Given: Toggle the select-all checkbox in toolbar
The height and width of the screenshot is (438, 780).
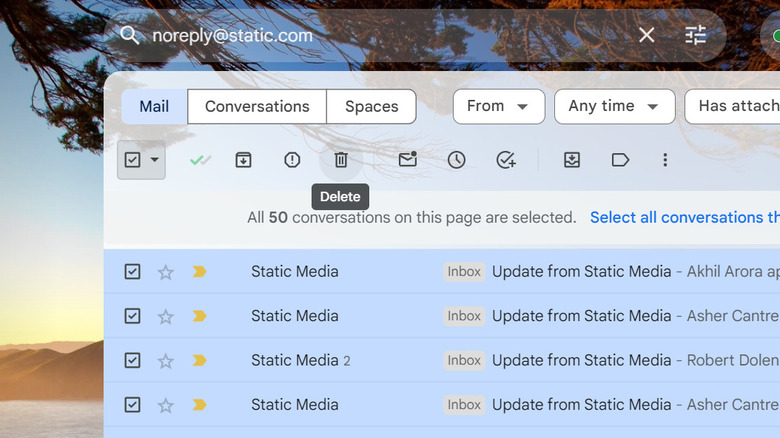Looking at the screenshot, I should tap(132, 160).
